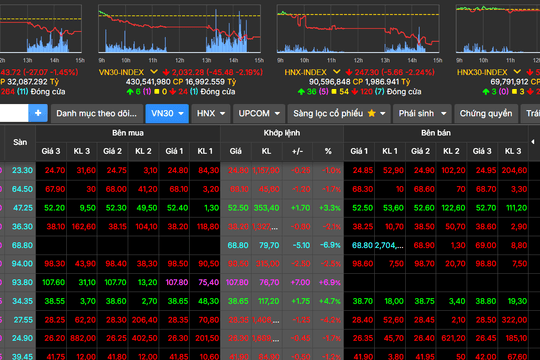
Task: Expand the VN30-INDEX chevron dropdown
Action: [x=154, y=72]
